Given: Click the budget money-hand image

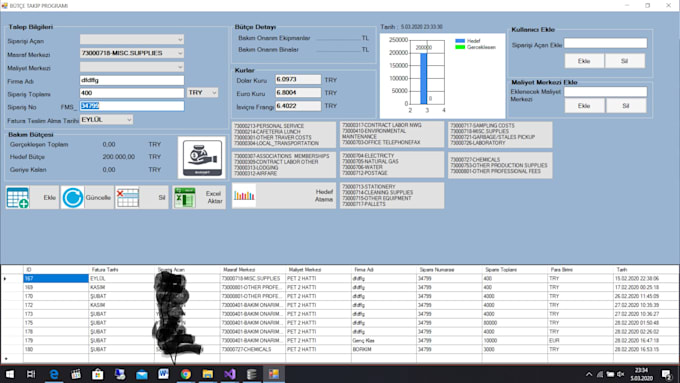Looking at the screenshot, I should (x=202, y=158).
